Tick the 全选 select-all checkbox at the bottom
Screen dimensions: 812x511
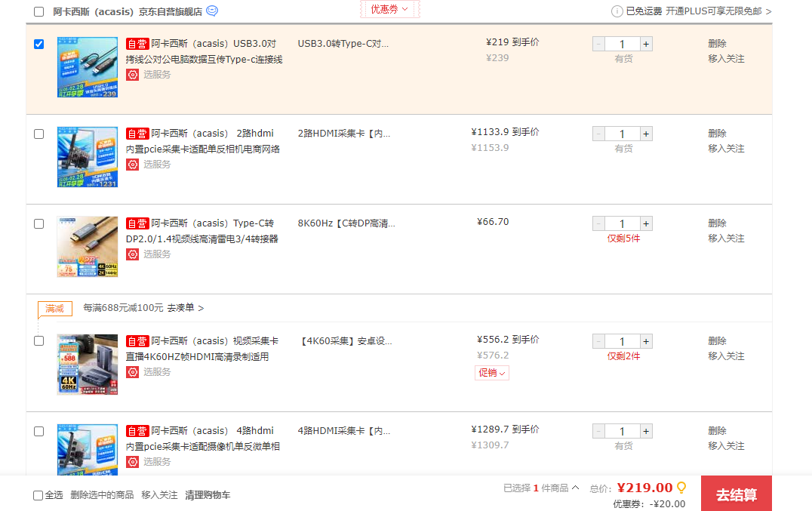[38, 496]
